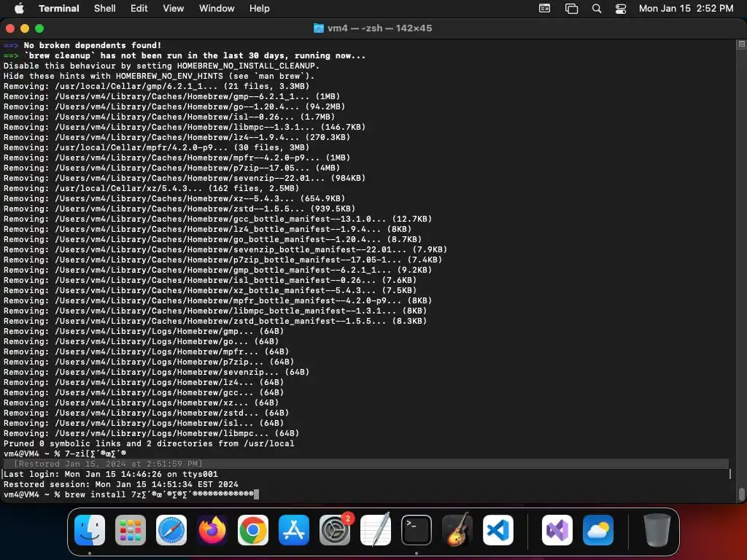Viewport: 747px width, 560px height.
Task: Open the Help menu
Action: 260,9
